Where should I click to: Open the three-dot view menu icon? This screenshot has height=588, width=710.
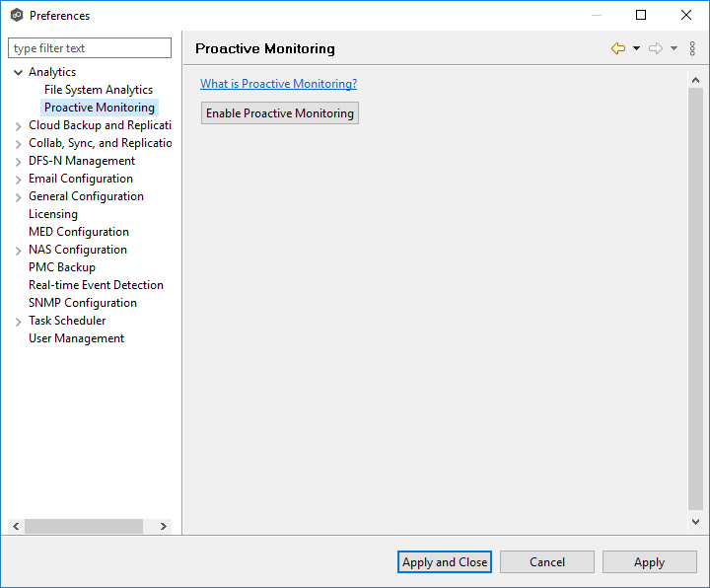click(x=692, y=48)
